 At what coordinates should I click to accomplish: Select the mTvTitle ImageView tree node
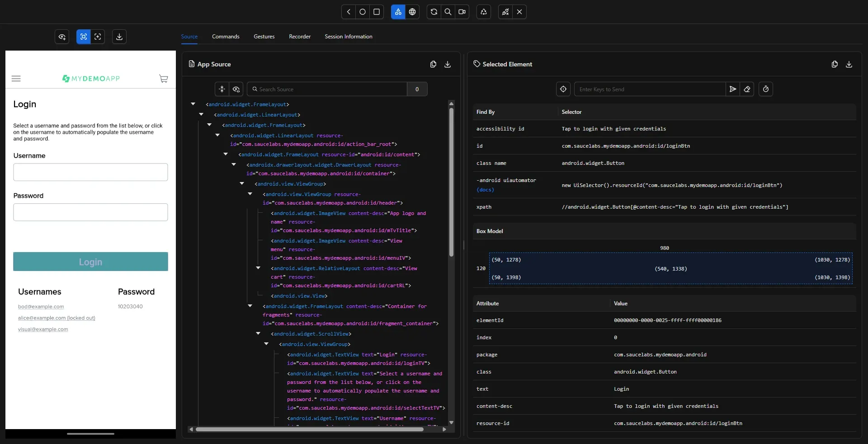(348, 222)
